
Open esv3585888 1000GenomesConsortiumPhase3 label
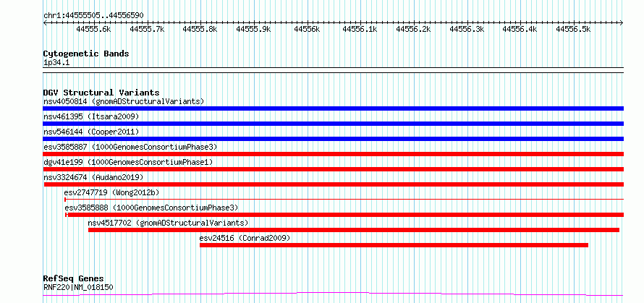pos(151,208)
